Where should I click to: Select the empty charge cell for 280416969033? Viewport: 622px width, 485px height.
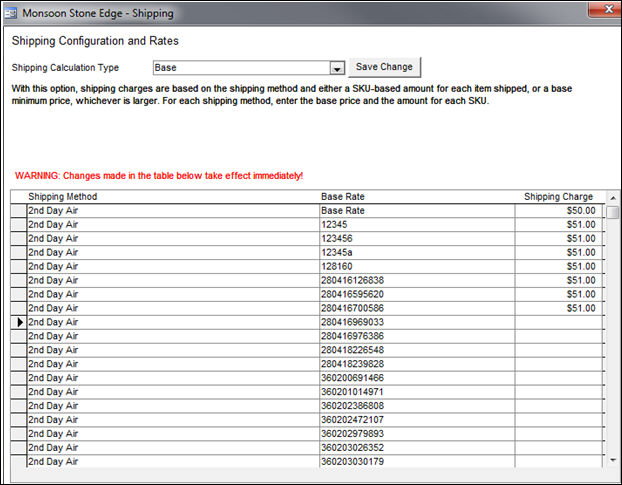coord(558,323)
